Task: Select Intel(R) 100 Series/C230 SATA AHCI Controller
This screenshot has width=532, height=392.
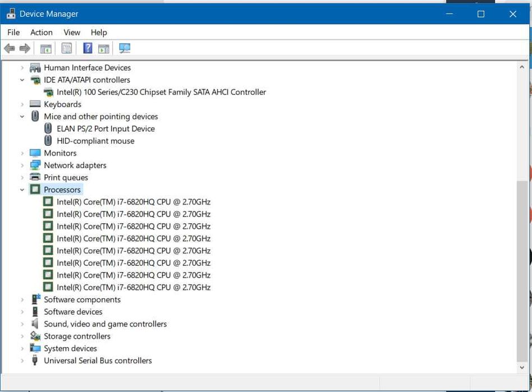Action: tap(161, 92)
